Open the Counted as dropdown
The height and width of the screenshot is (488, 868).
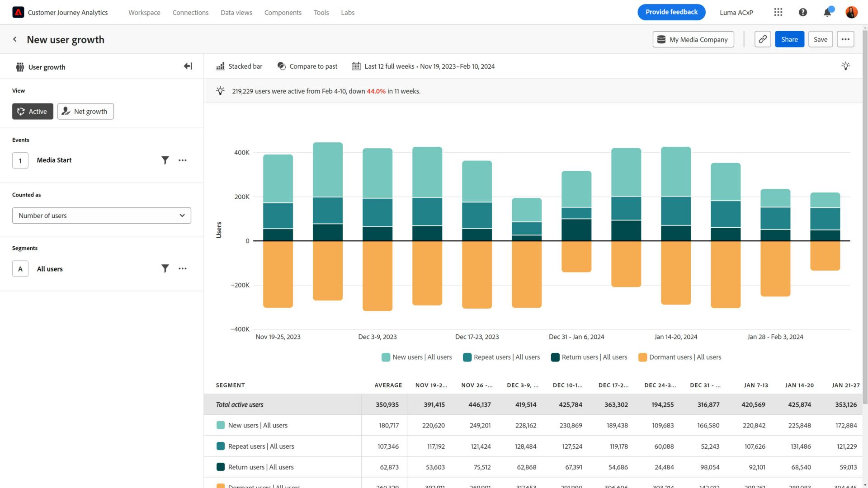[x=101, y=216]
